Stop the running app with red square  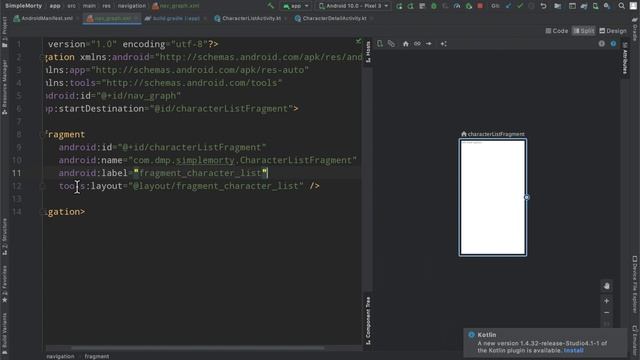pos(480,6)
